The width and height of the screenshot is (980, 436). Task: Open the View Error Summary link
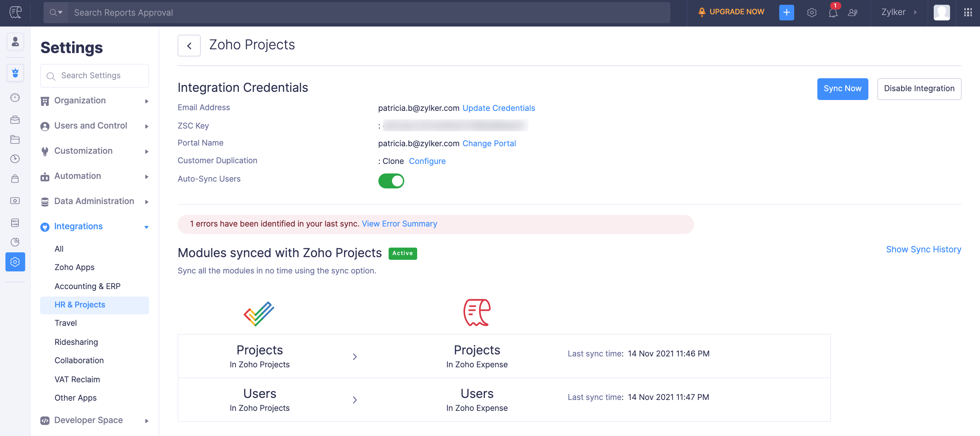pyautogui.click(x=399, y=224)
